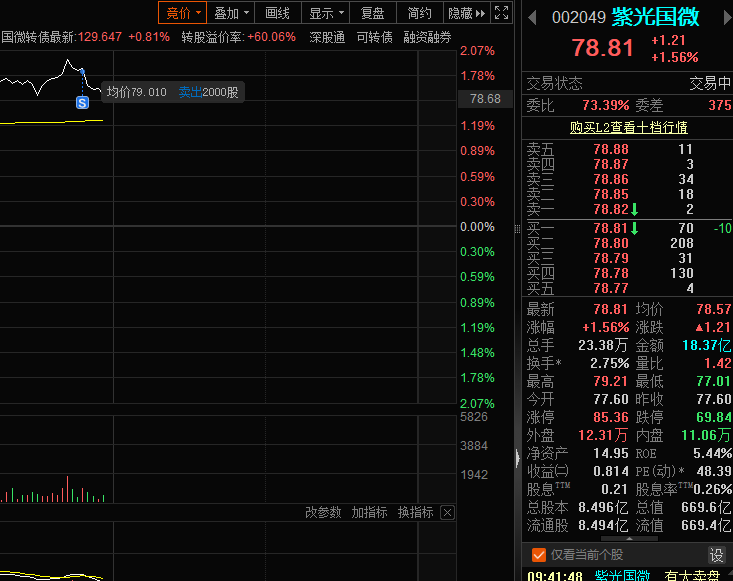The image size is (733, 581).
Task: Open the 设 settings button
Action: pos(717,555)
